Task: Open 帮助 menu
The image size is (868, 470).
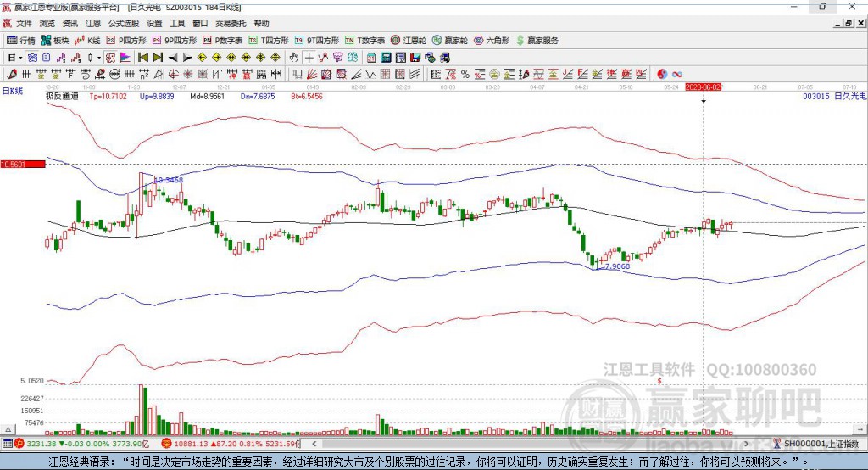Action: [x=261, y=23]
